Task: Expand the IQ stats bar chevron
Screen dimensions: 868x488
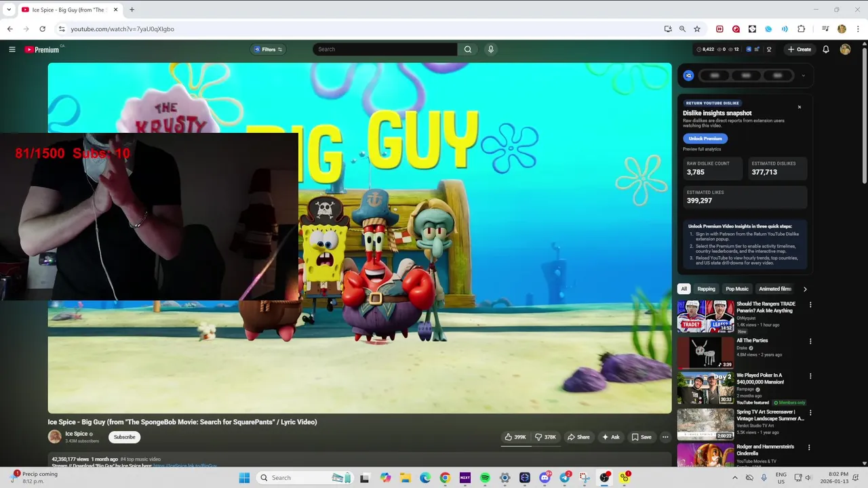Action: coord(804,75)
